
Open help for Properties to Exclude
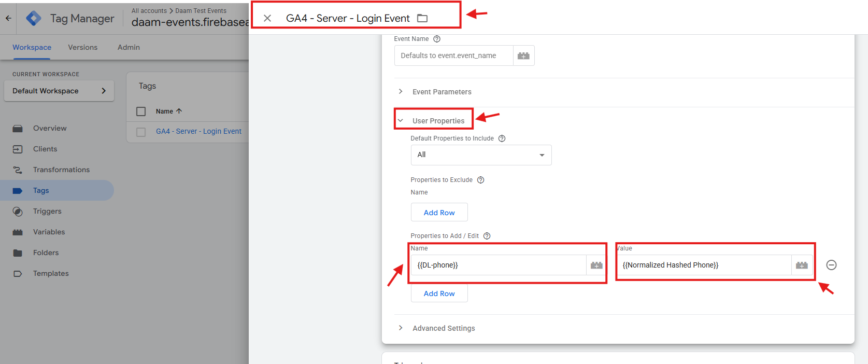click(x=480, y=180)
